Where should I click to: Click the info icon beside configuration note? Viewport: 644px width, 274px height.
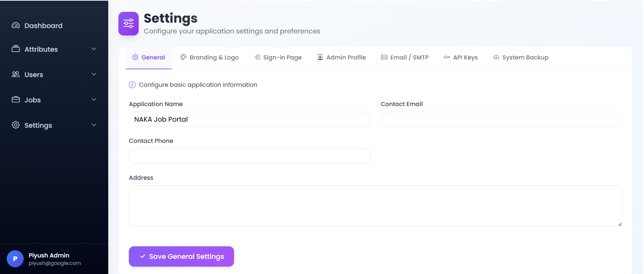132,85
